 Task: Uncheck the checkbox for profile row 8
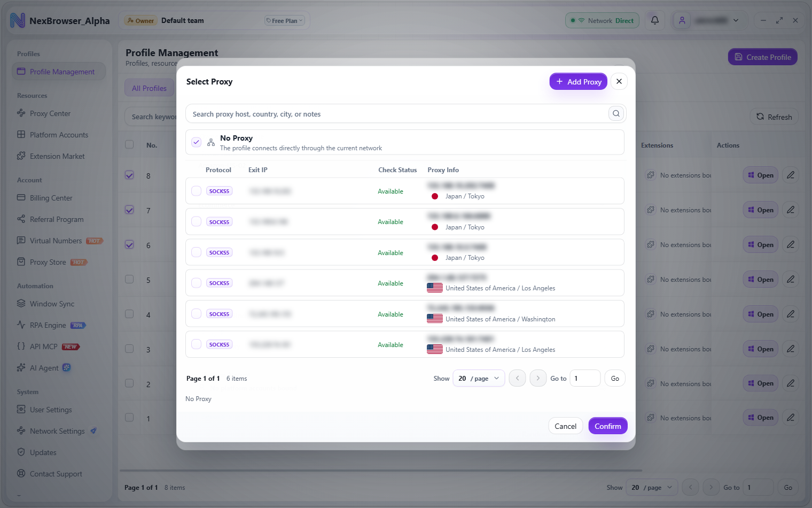click(129, 175)
